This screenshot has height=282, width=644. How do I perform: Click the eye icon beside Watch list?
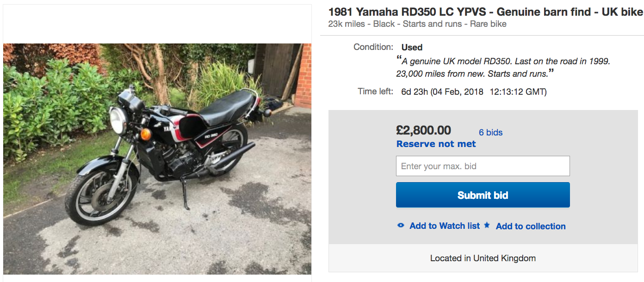pyautogui.click(x=401, y=226)
